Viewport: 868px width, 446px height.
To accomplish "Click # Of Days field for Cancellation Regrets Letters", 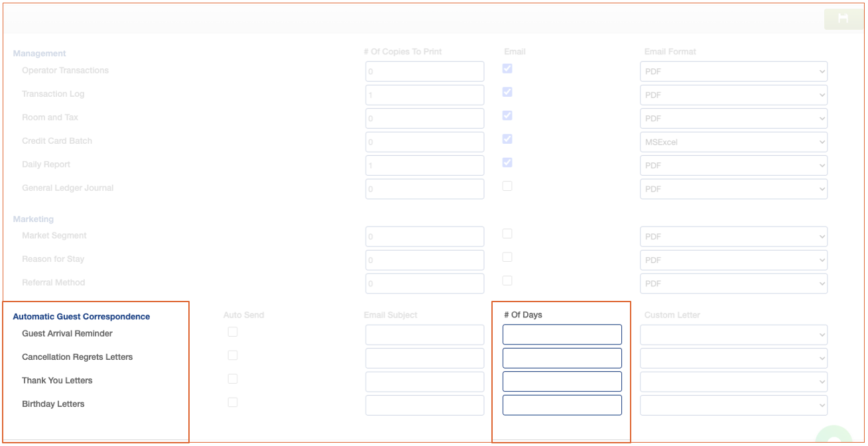I will pyautogui.click(x=562, y=359).
